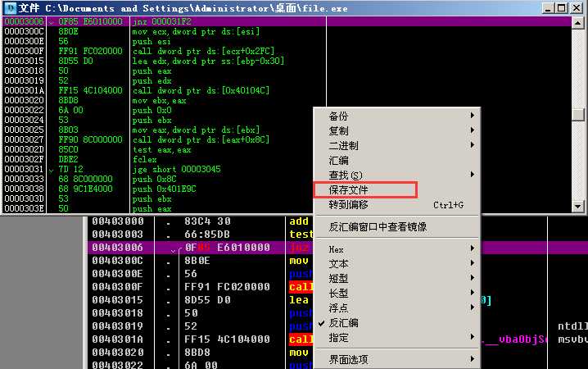The image size is (588, 369).
Task: Open the 二进制 submenu
Action: coord(396,145)
